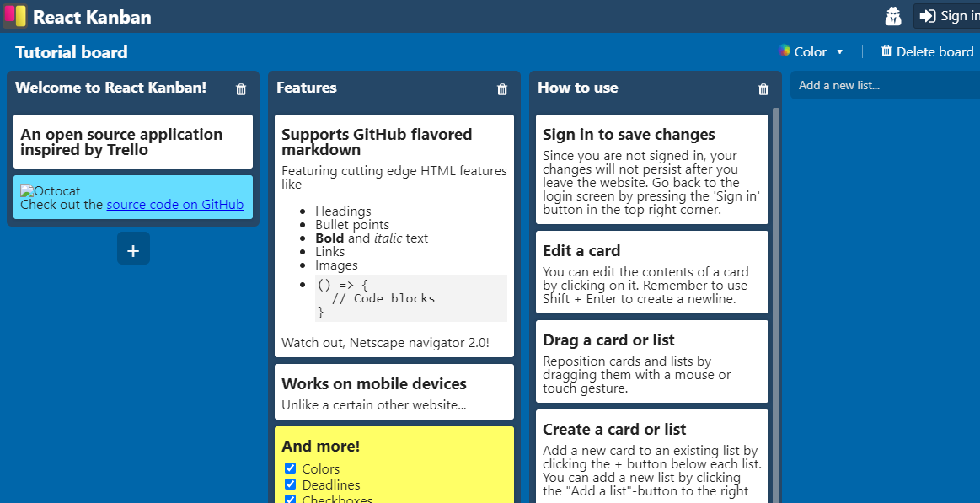Open the Color dropdown

click(811, 51)
